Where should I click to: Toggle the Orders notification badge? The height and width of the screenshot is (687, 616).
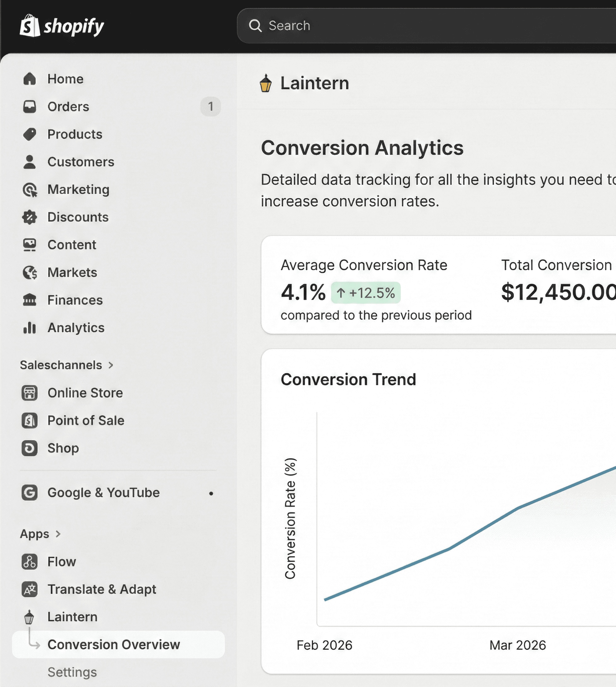pos(210,106)
